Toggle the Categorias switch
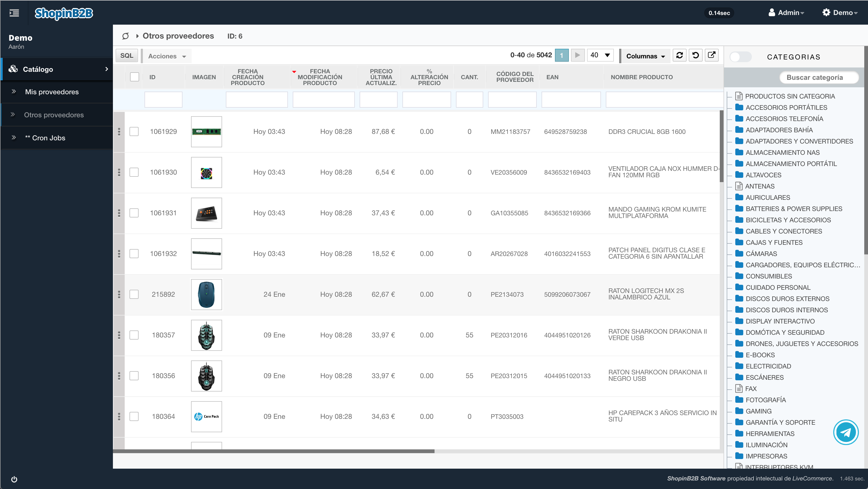The width and height of the screenshot is (868, 489). click(x=740, y=57)
